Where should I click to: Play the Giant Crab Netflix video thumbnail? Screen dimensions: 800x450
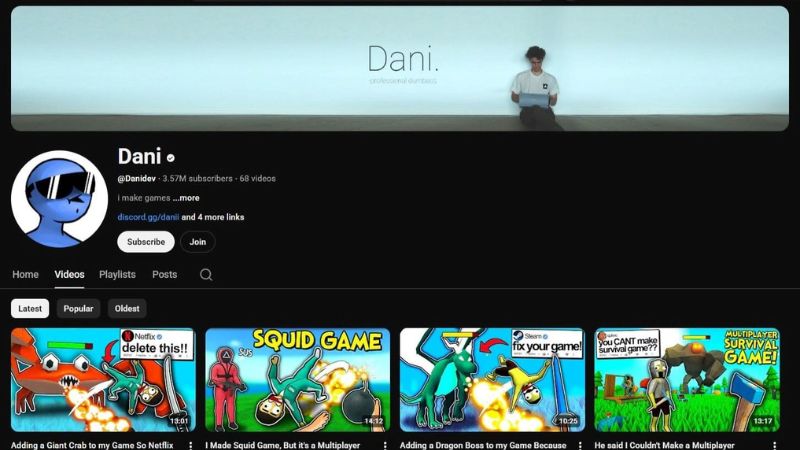[104, 380]
